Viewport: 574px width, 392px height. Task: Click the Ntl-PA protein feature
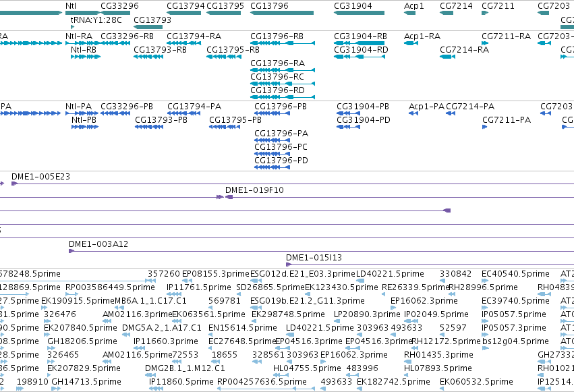coord(82,113)
